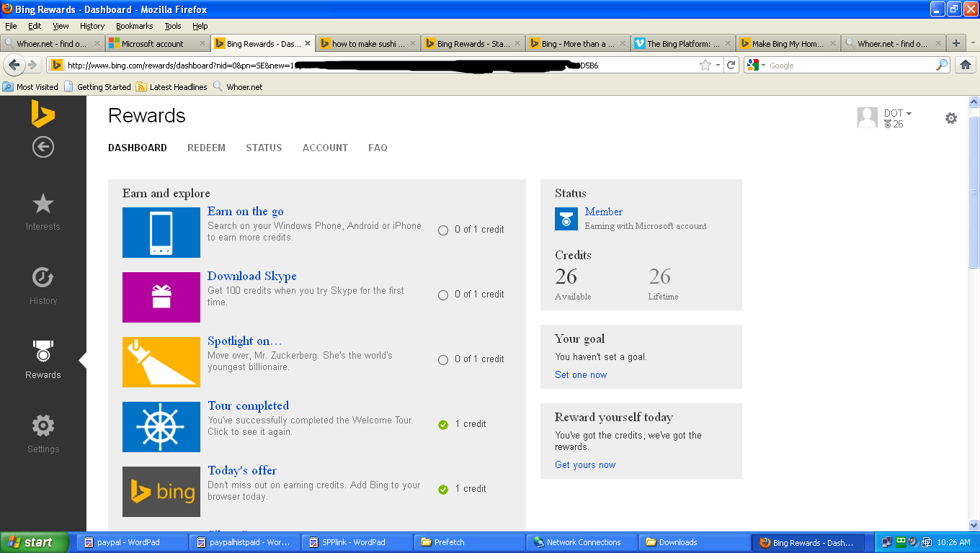The width and height of the screenshot is (980, 553).
Task: Open the Windows start button
Action: [x=35, y=542]
